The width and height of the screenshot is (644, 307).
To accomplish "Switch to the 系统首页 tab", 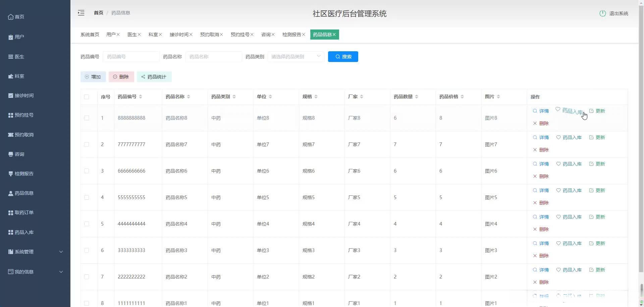I will click(90, 34).
